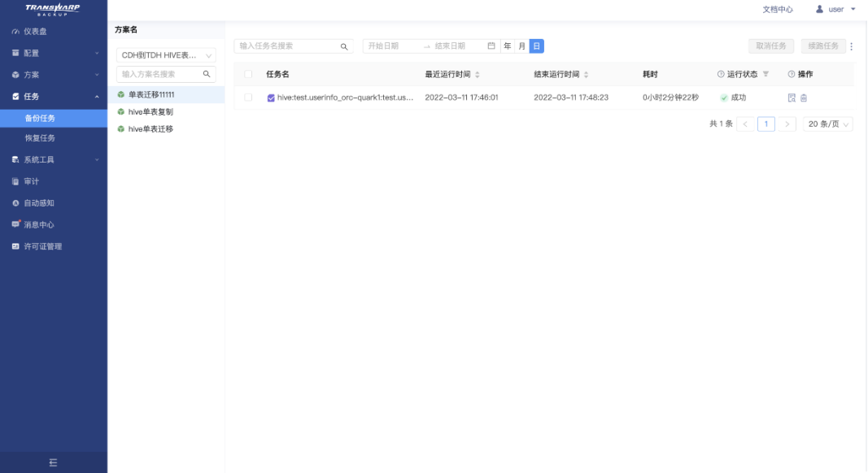868x473 pixels.
Task: Click the 取消任务 button
Action: pos(771,46)
